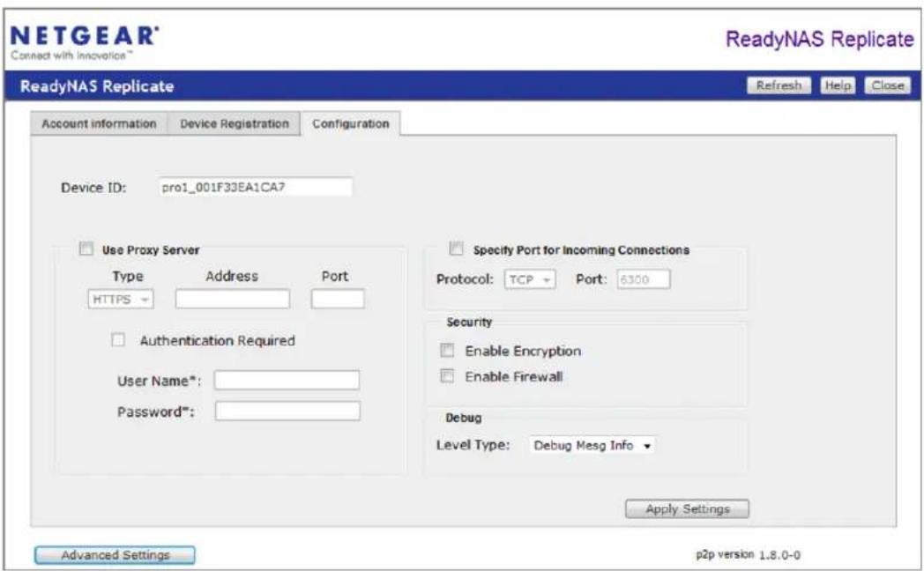The image size is (924, 571).
Task: Switch to the Account information tab
Action: (x=99, y=123)
